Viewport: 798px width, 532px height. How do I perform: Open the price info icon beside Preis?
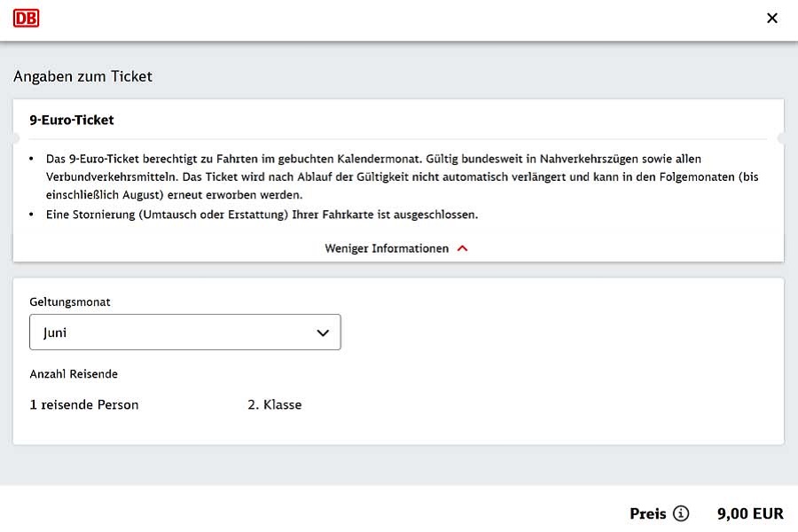pyautogui.click(x=681, y=513)
